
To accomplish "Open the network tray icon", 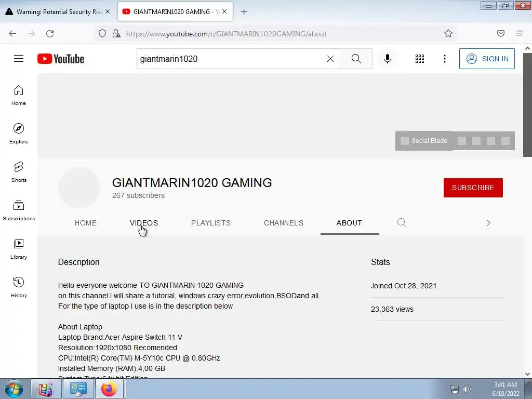I will coord(454,389).
